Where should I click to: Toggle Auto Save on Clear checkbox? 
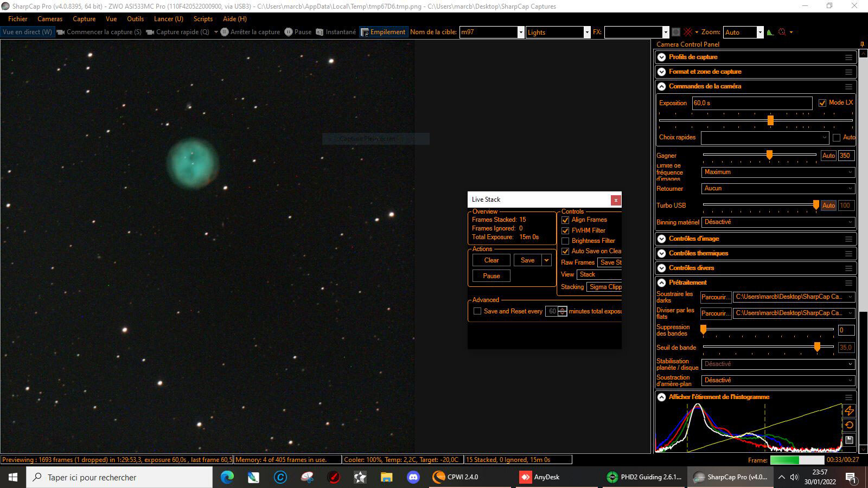pyautogui.click(x=565, y=251)
